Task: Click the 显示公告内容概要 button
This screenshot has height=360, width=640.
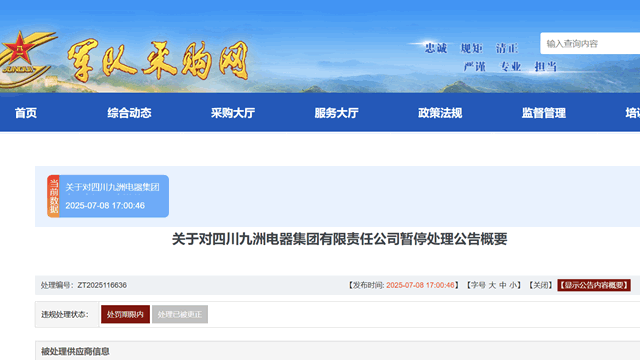Action: [x=594, y=285]
